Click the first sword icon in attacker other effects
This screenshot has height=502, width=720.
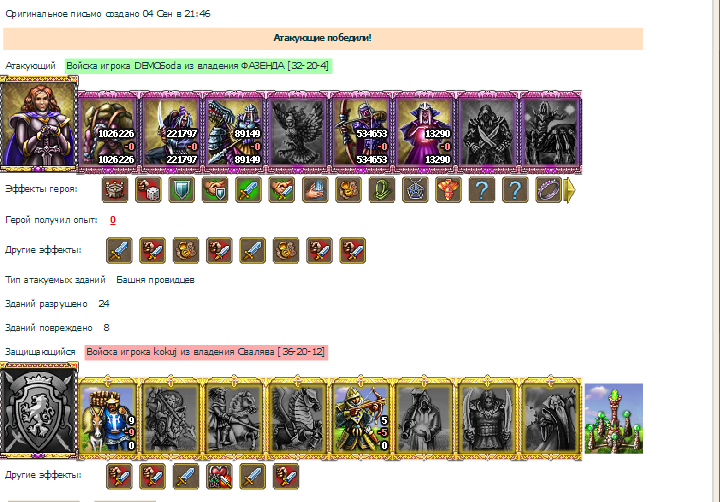[119, 250]
